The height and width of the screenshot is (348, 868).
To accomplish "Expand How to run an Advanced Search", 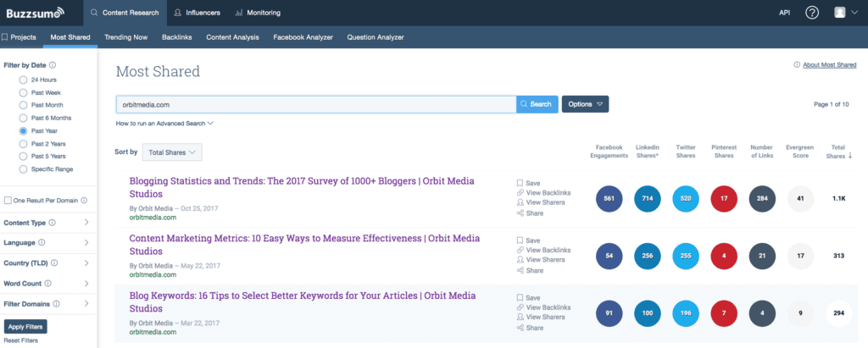I will 164,124.
